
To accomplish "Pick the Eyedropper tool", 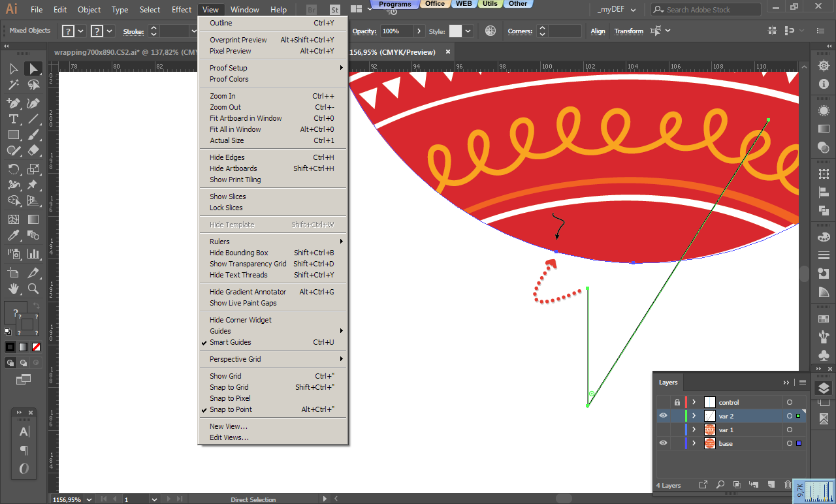I will tap(13, 236).
